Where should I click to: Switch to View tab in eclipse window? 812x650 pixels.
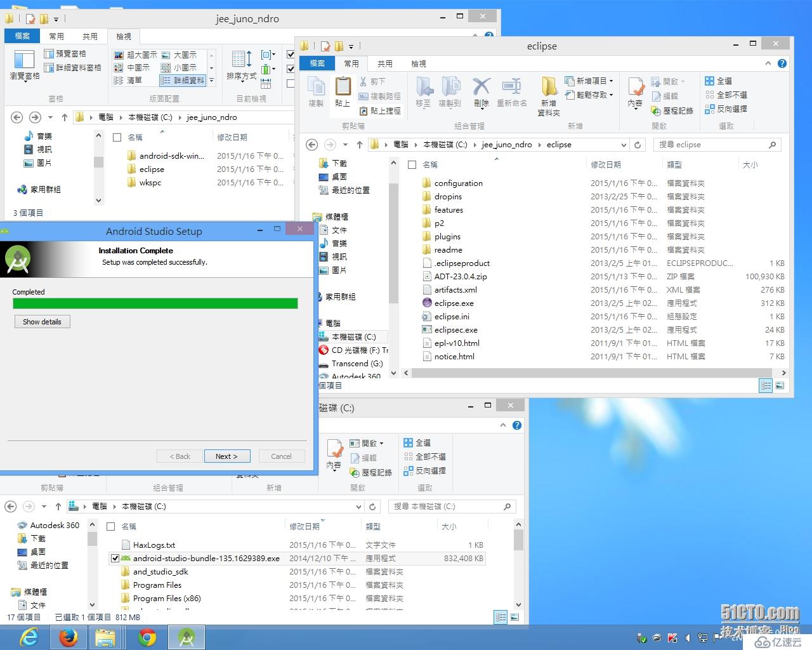tap(419, 63)
